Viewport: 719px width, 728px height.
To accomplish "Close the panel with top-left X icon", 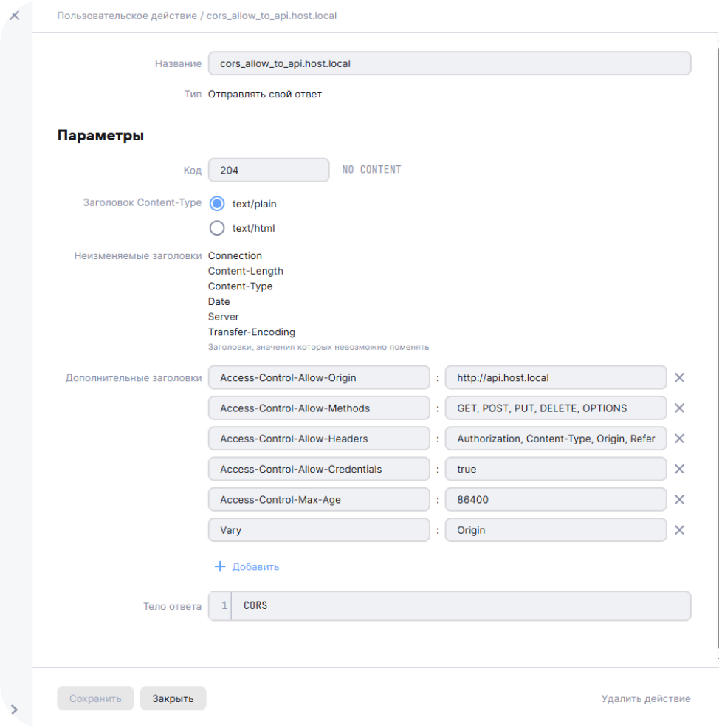I will tap(14, 15).
